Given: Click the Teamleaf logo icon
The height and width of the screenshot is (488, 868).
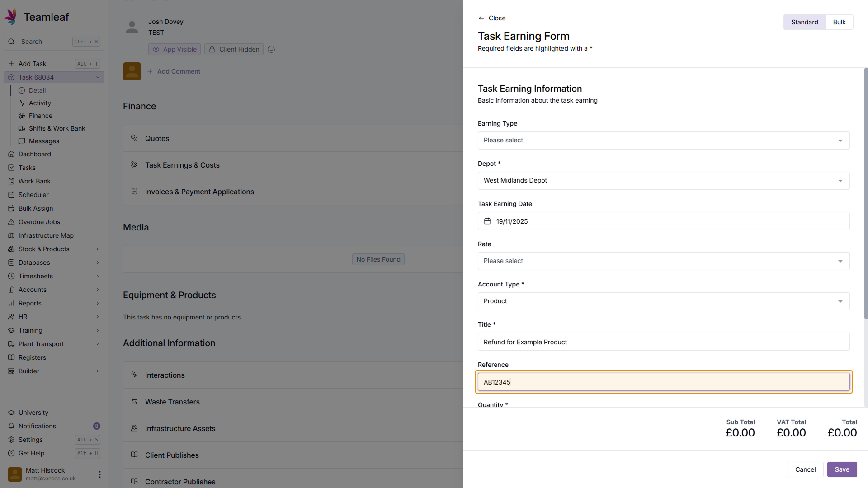Looking at the screenshot, I should (11, 17).
